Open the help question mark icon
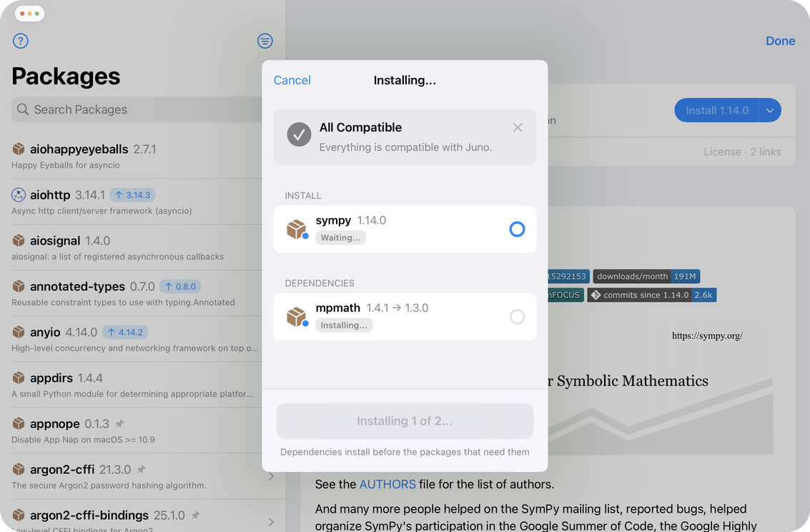This screenshot has height=532, width=810. click(x=20, y=41)
